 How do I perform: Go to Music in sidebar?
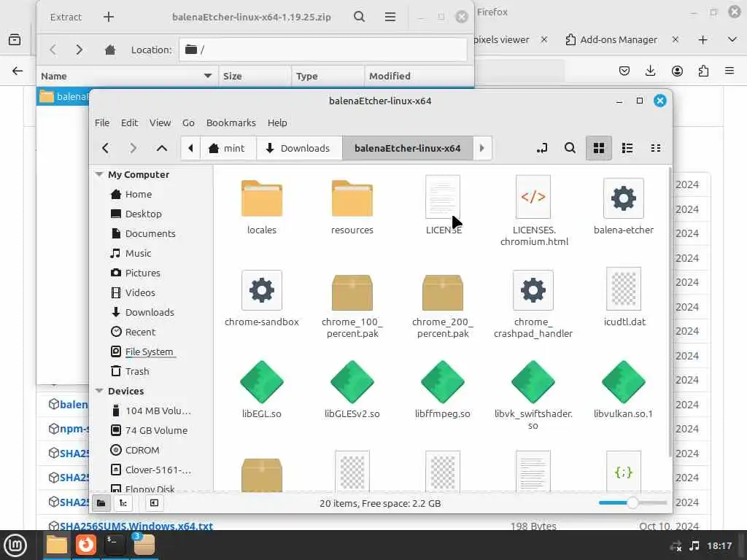tap(138, 253)
